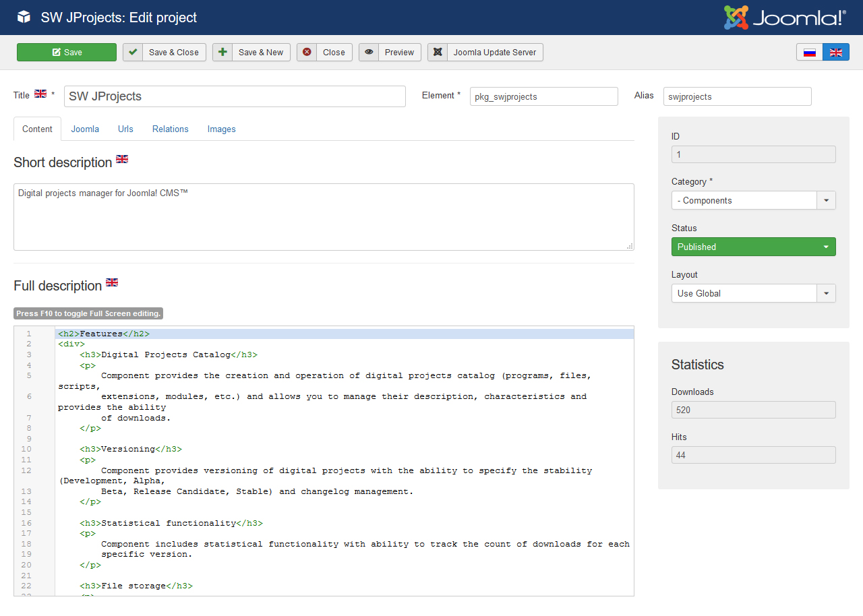Switch to the Joomla tab

click(85, 129)
